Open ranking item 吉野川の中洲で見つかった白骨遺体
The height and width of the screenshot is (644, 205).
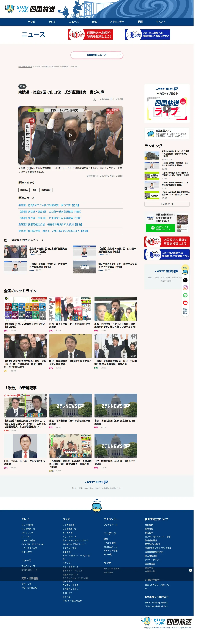click(175, 154)
